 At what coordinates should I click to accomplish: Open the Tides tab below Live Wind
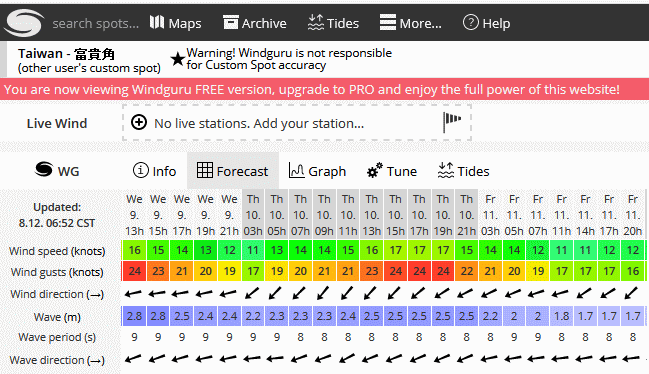[x=463, y=171]
